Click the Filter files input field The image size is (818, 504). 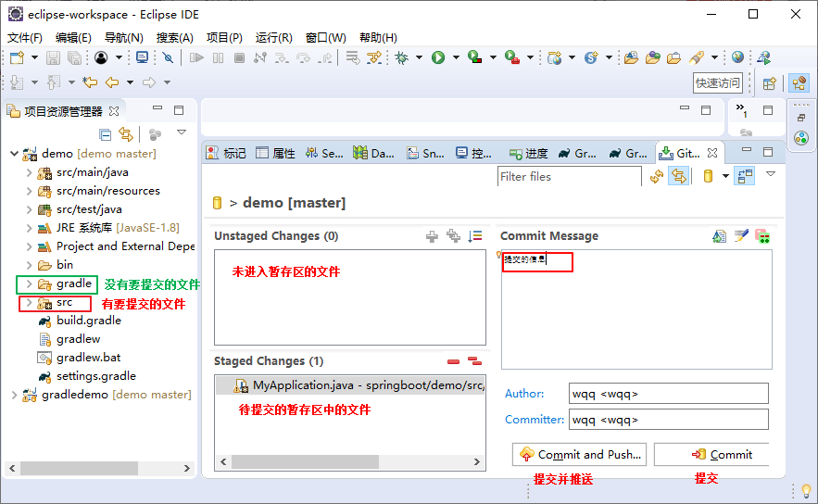[x=570, y=177]
